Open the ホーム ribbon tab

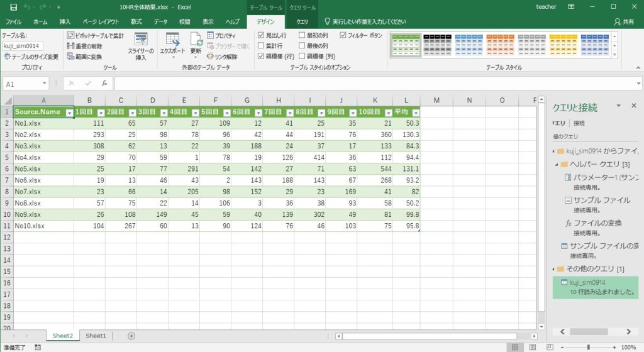pyautogui.click(x=40, y=22)
